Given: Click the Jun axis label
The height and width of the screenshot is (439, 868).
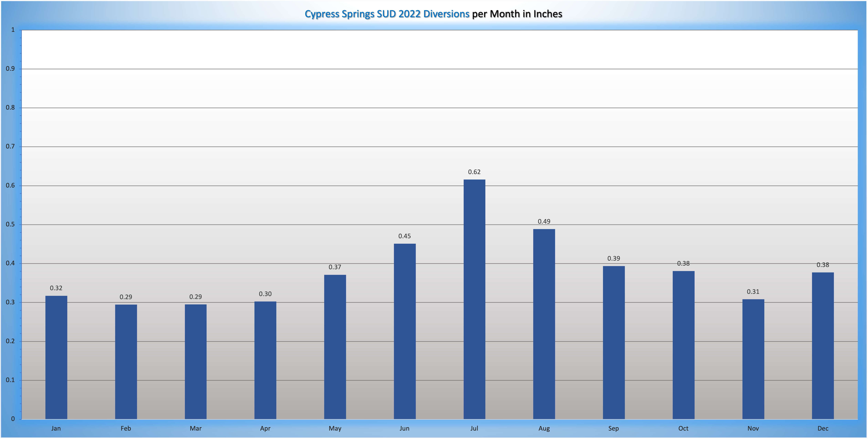Looking at the screenshot, I should tap(404, 429).
